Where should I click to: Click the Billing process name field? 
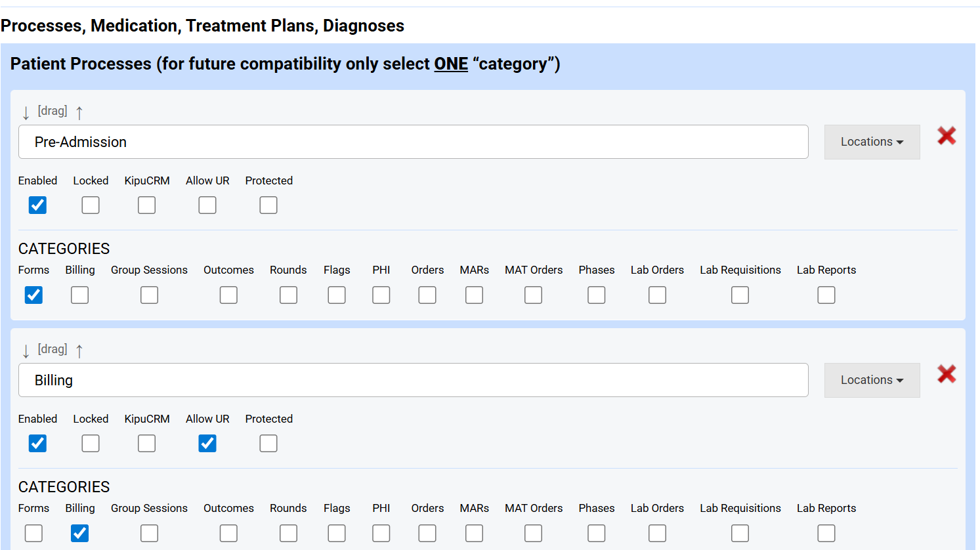click(x=413, y=380)
